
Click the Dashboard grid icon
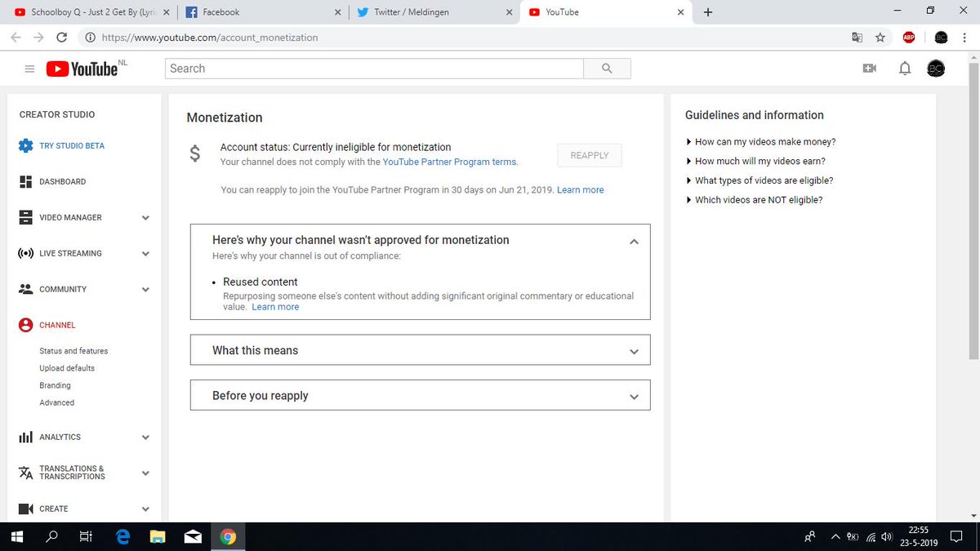[x=25, y=182]
